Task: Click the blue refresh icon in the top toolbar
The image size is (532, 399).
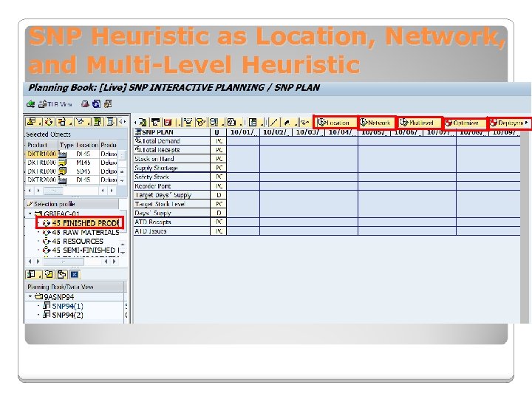Action: point(96,104)
